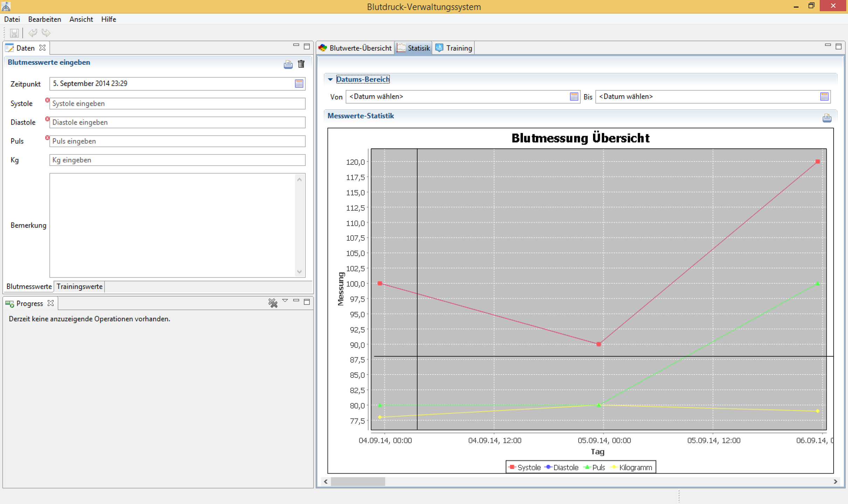Click the save icon in the toolbar
The image size is (848, 504).
pos(14,33)
